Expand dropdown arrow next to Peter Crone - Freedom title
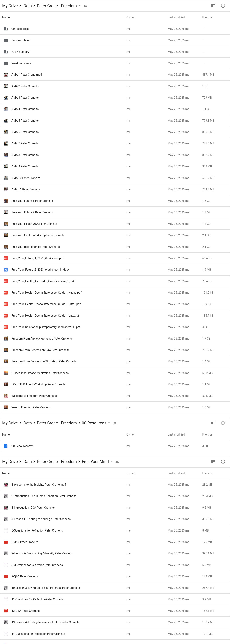The image size is (230, 644). coord(80,5)
